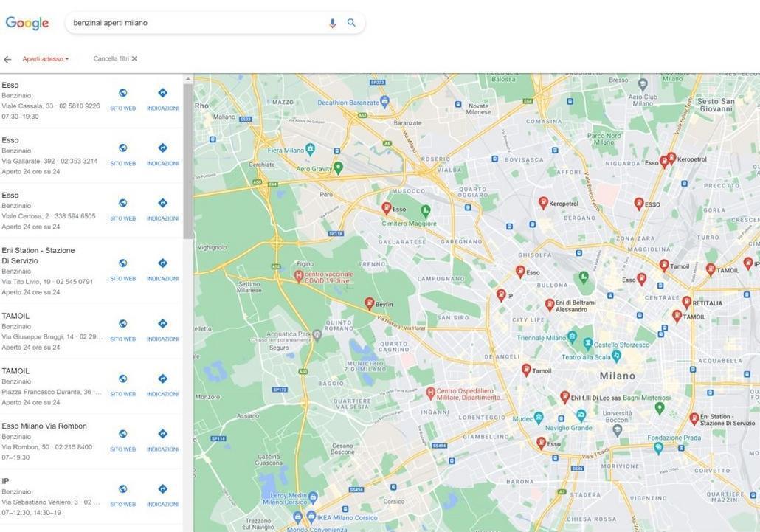Click the Aero Gravity map marker
Screen dimensions: 760x532
tap(339, 167)
